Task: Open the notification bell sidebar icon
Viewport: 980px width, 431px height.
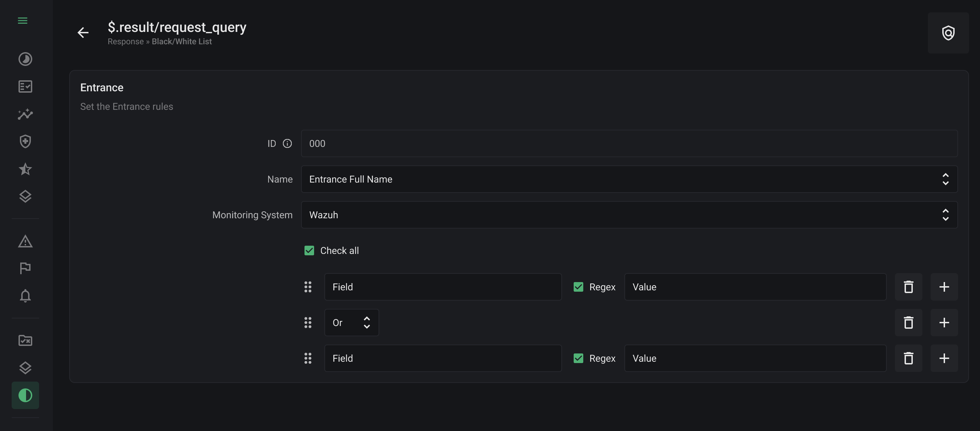Action: [x=25, y=296]
